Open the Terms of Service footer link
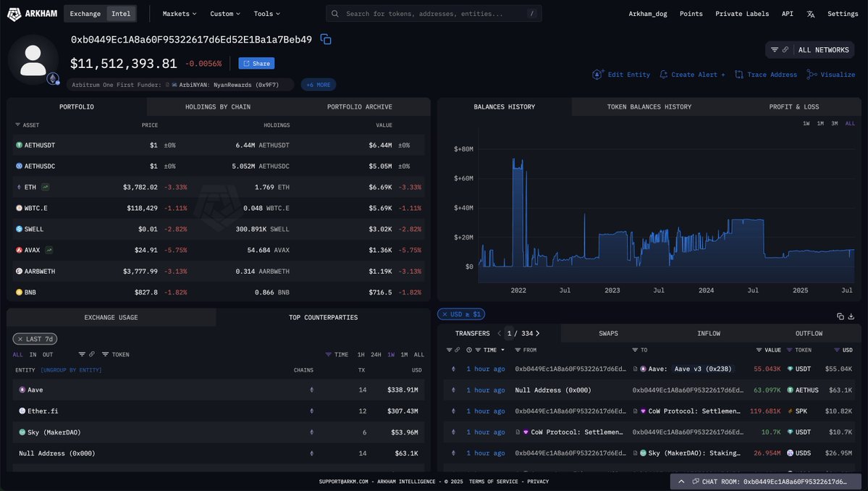868x491 pixels. click(x=493, y=482)
